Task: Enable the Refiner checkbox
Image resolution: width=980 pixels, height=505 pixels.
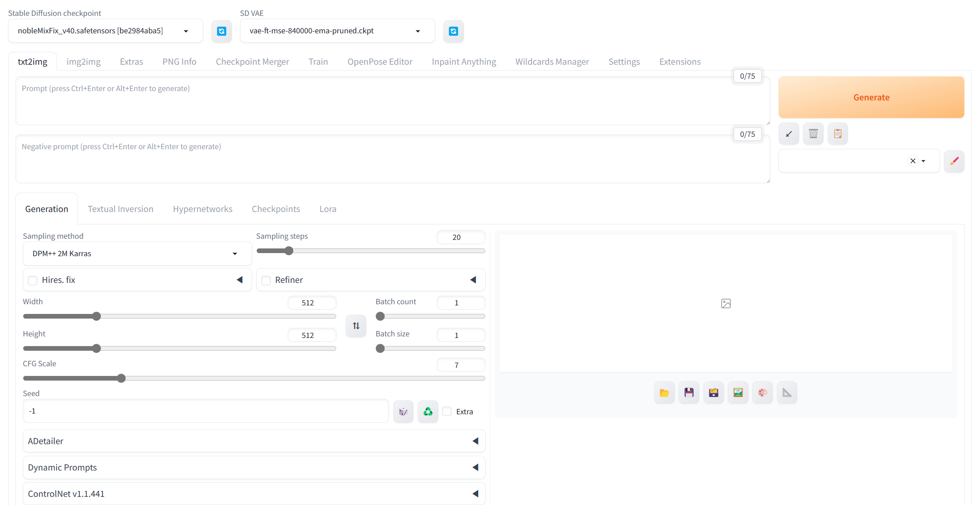Action: (x=266, y=280)
